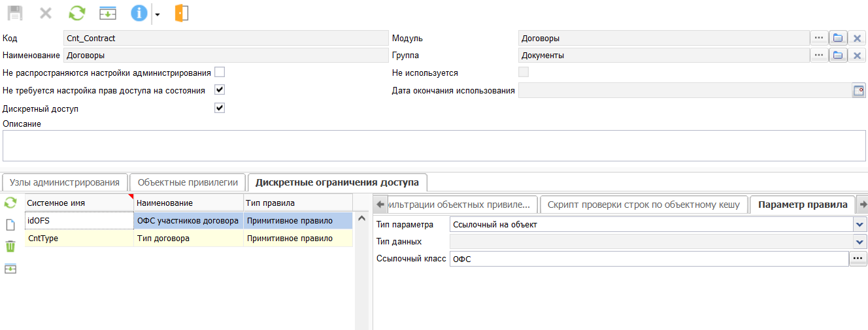Screen dimensions: 868x330
Task: Click the green refresh icon in top toolbar
Action: [x=78, y=13]
